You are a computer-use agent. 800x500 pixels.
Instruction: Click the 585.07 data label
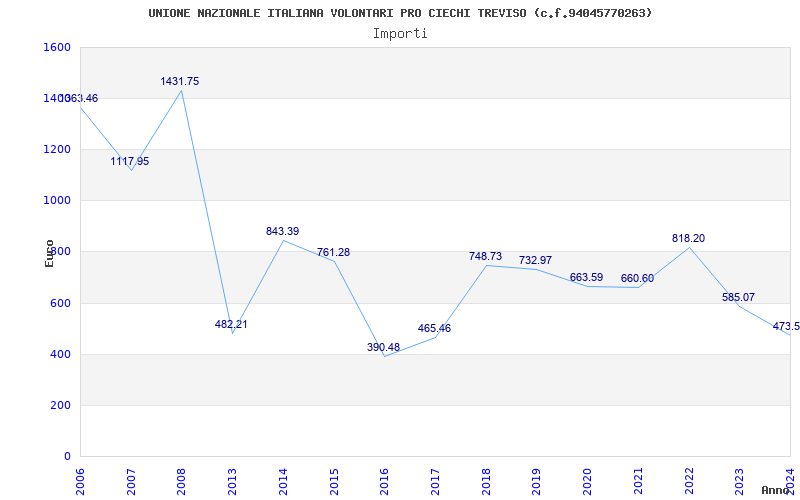coord(739,297)
